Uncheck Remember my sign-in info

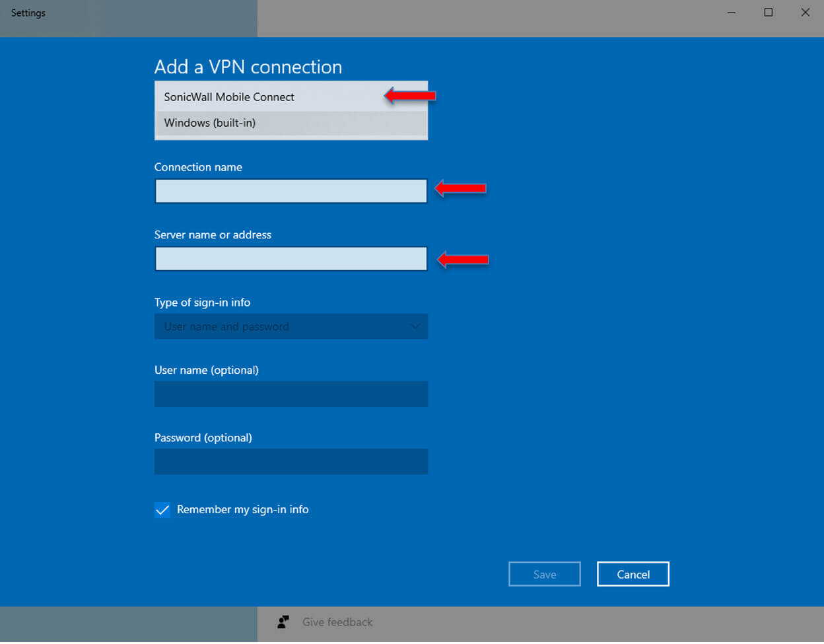click(x=162, y=509)
